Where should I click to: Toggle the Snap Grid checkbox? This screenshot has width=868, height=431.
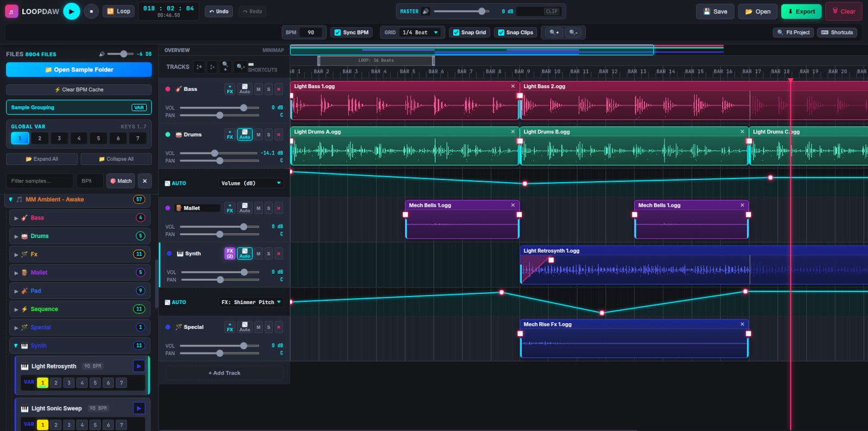[x=456, y=33]
